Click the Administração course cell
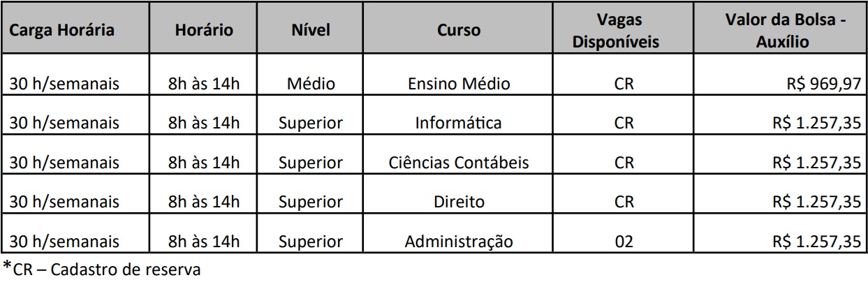Image resolution: width=868 pixels, height=287 pixels. tap(459, 242)
